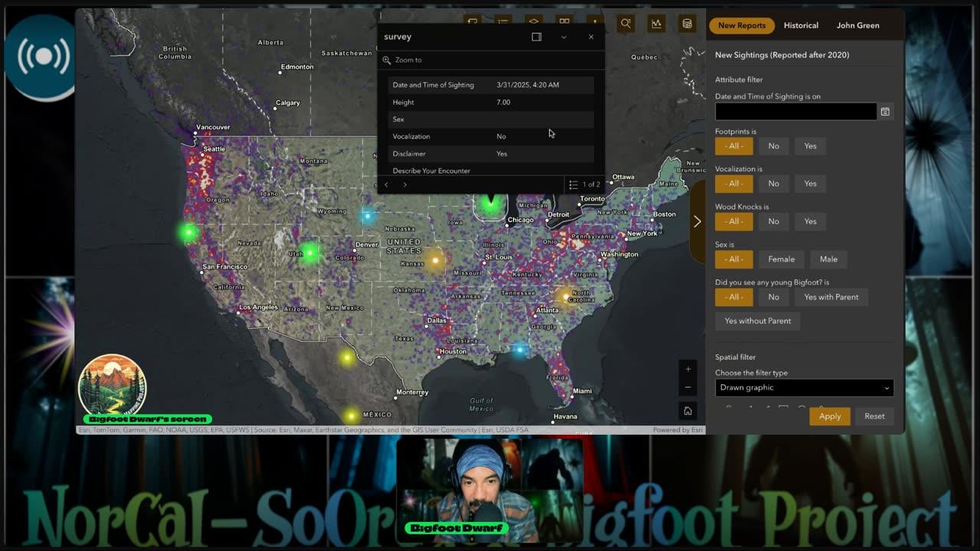
Task: Dock the survey popup panel
Action: coord(537,37)
